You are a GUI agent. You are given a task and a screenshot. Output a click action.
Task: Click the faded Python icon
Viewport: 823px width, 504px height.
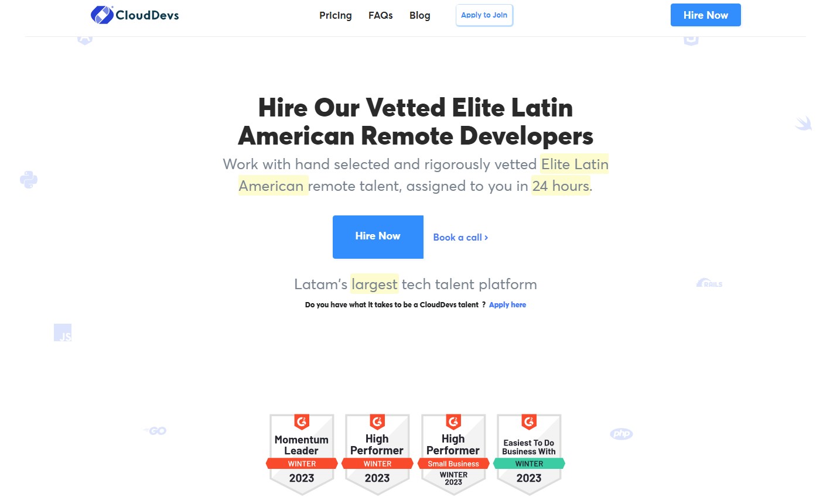point(29,180)
